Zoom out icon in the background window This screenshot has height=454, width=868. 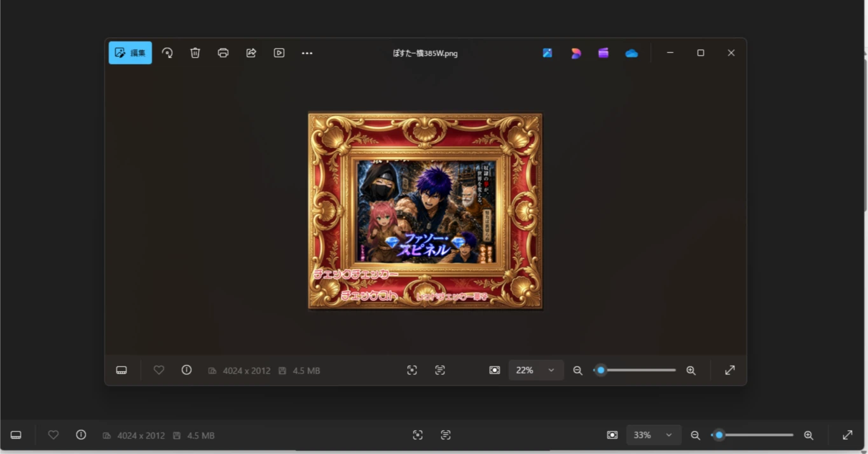696,435
